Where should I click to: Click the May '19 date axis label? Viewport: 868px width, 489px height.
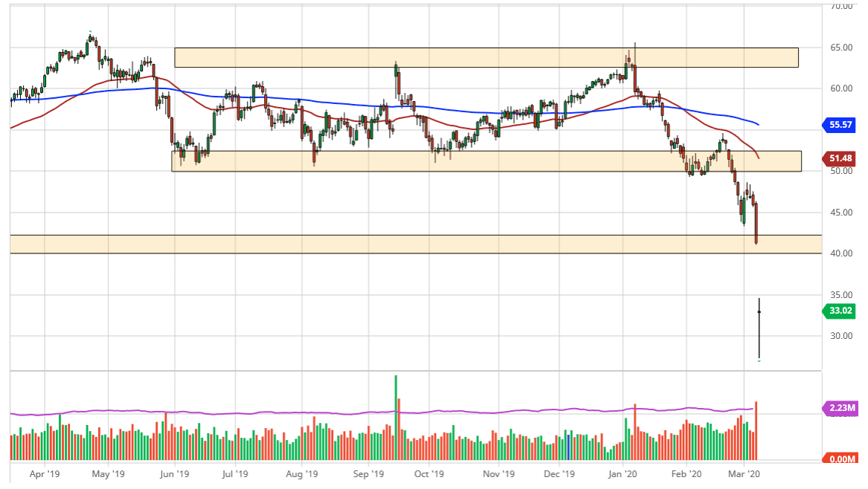tap(108, 474)
